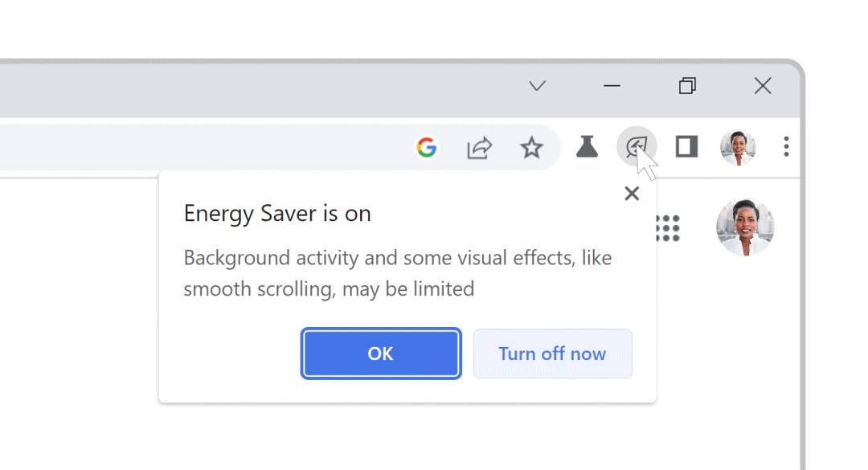Select the apps grid dots icon

[x=669, y=227]
